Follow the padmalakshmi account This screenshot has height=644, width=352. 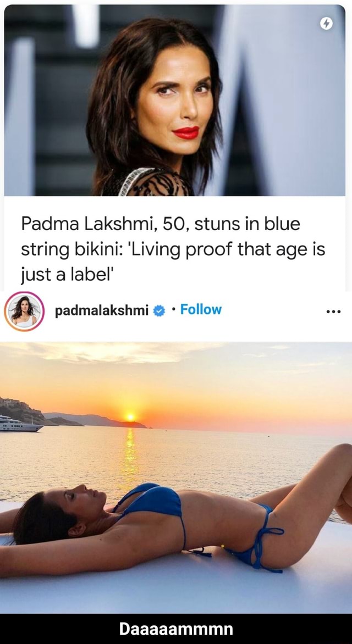pos(201,309)
